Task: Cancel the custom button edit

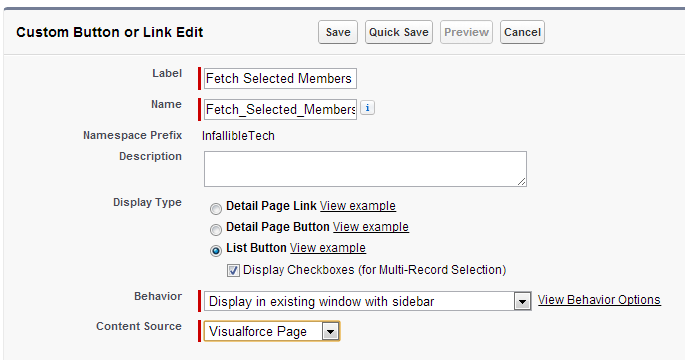Action: click(x=522, y=32)
